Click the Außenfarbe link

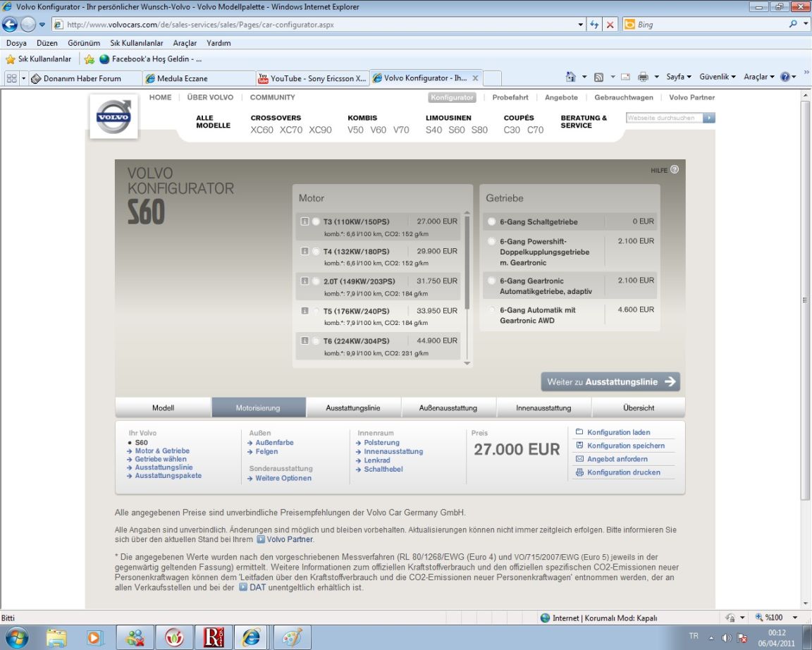274,443
